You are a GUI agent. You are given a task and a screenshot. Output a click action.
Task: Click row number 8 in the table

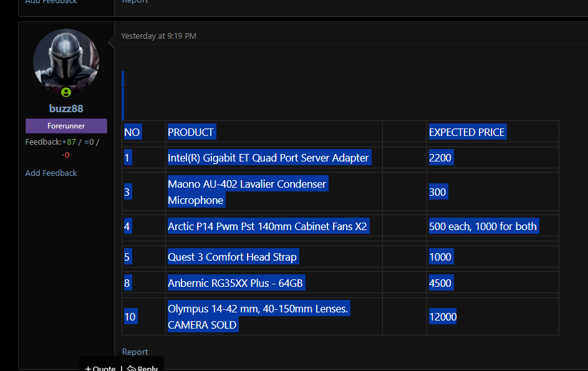point(127,283)
